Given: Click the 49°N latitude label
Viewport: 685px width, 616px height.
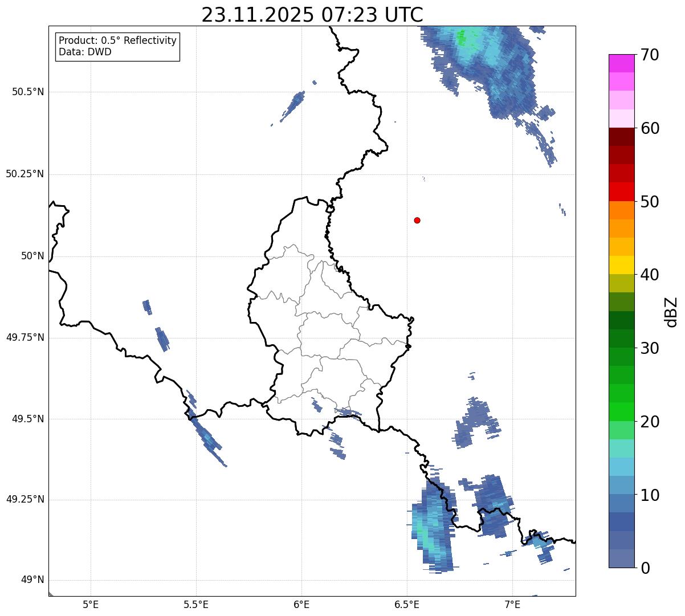Looking at the screenshot, I should pos(32,580).
